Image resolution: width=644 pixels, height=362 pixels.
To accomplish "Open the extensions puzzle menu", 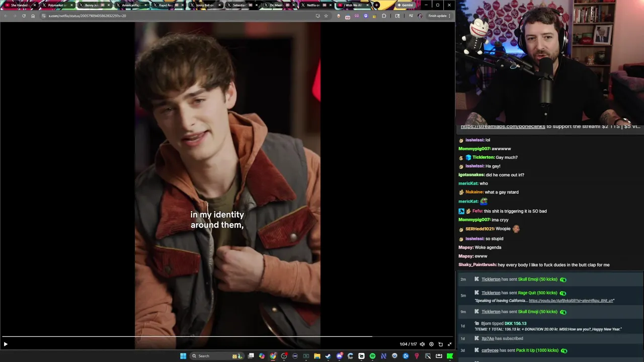I will (384, 16).
